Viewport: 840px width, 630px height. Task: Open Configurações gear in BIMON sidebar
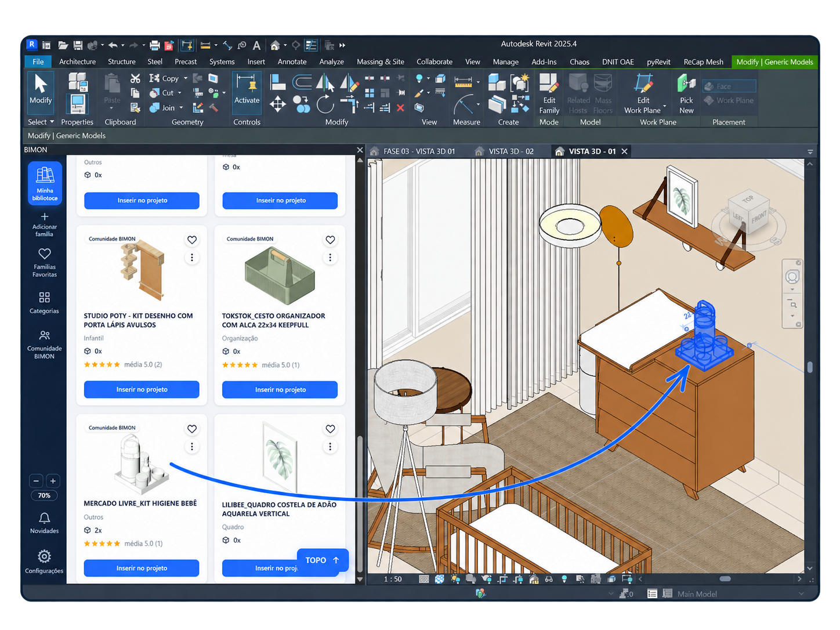pyautogui.click(x=44, y=561)
